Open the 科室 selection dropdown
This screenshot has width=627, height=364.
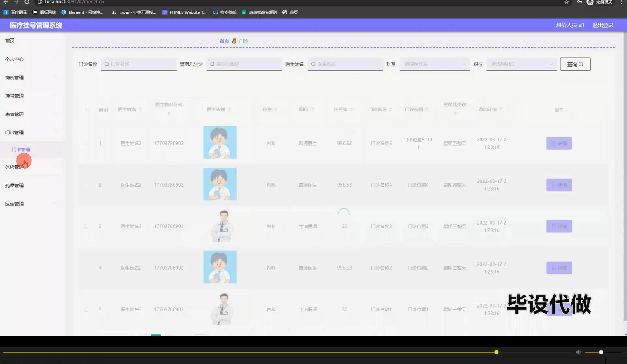[x=434, y=64]
